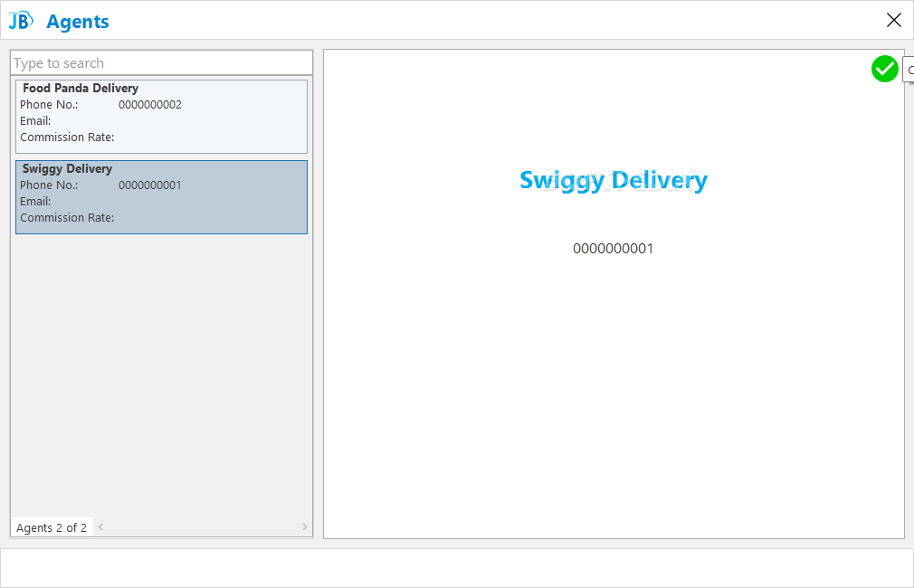Focus the 'Type to search' field
The width and height of the screenshot is (914, 588).
coord(161,63)
